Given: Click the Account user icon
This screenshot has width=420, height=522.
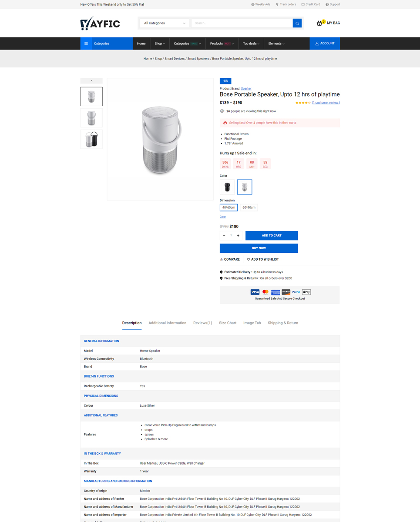Looking at the screenshot, I should point(317,43).
